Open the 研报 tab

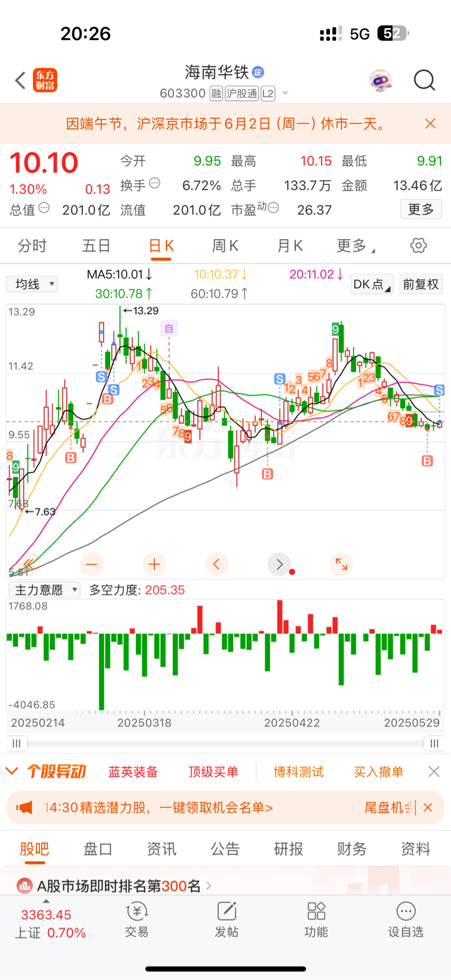(x=288, y=849)
